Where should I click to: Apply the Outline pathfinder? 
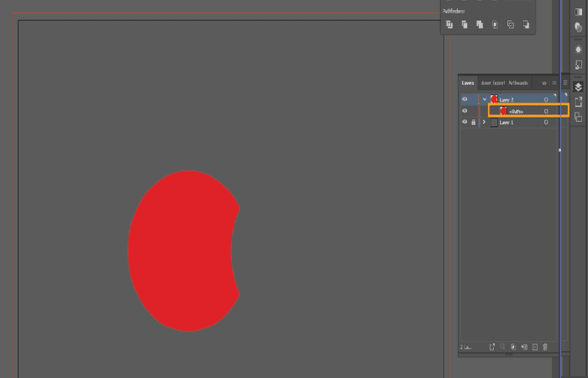511,24
